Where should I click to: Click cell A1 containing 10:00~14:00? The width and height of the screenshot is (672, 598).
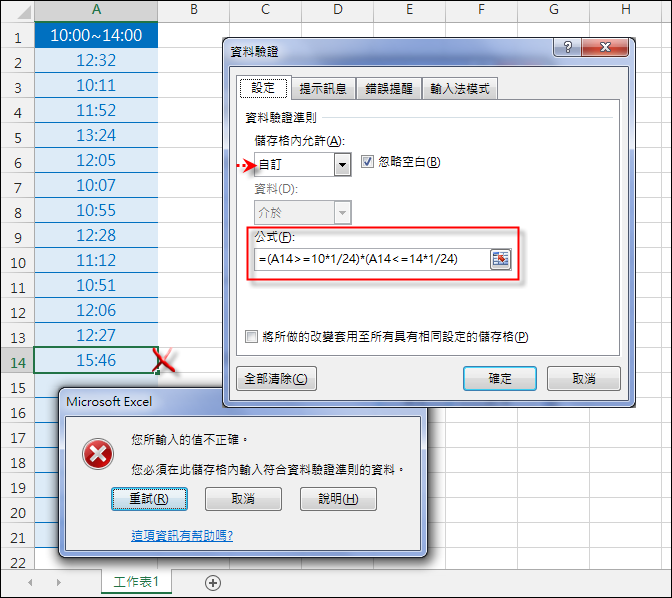click(x=96, y=35)
